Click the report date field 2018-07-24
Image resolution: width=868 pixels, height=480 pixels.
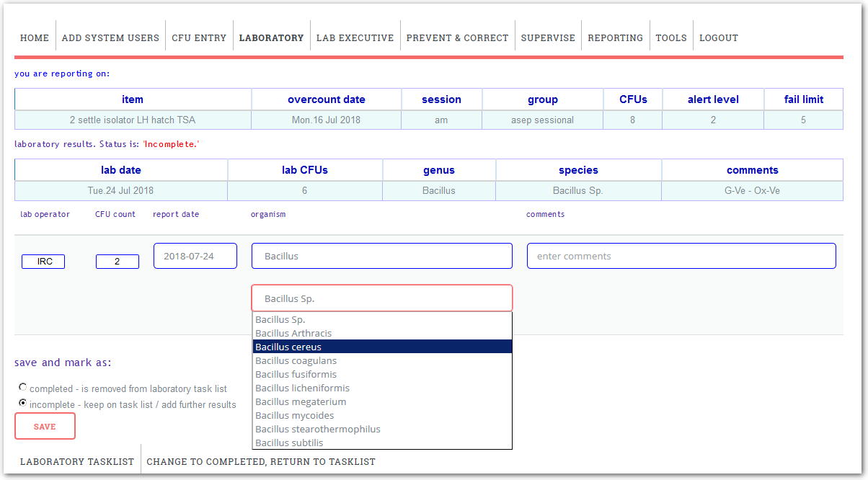click(x=195, y=256)
